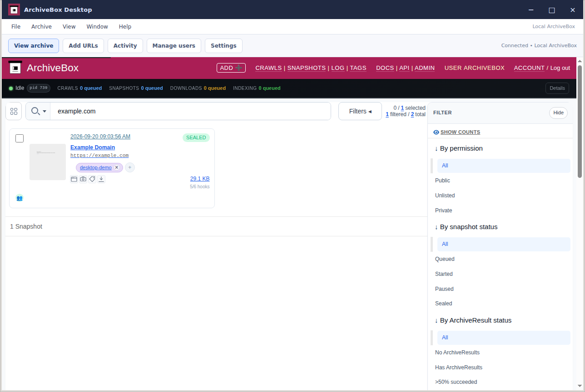This screenshot has height=392, width=585.
Task: Click the download icon on the snapshot card
Action: point(101,179)
